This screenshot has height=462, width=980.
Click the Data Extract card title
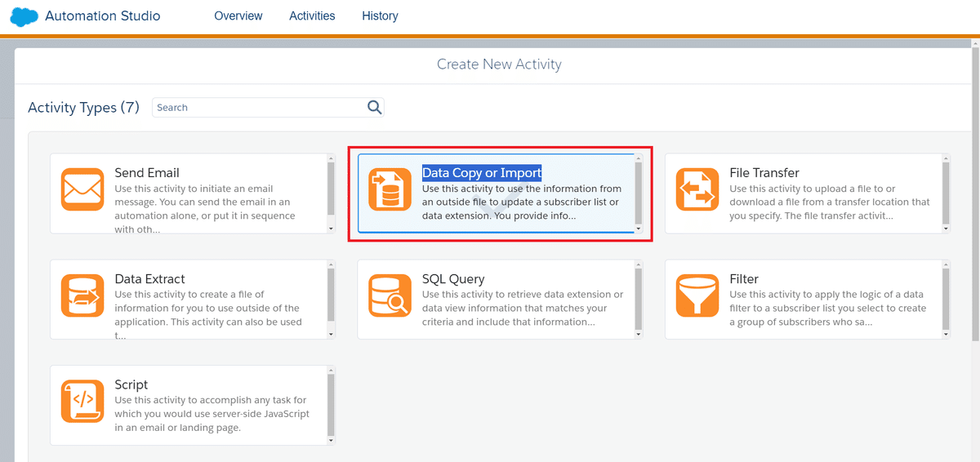coord(149,279)
